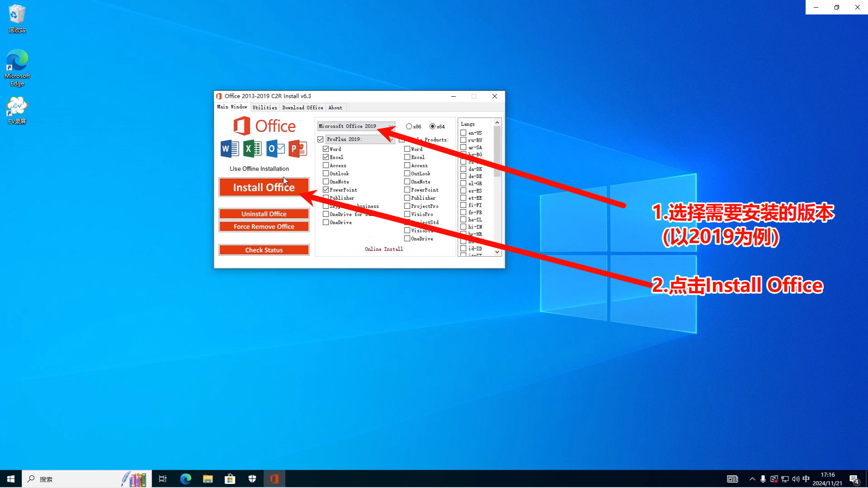Check Publisher under Single Products
Image resolution: width=868 pixels, height=488 pixels.
407,198
